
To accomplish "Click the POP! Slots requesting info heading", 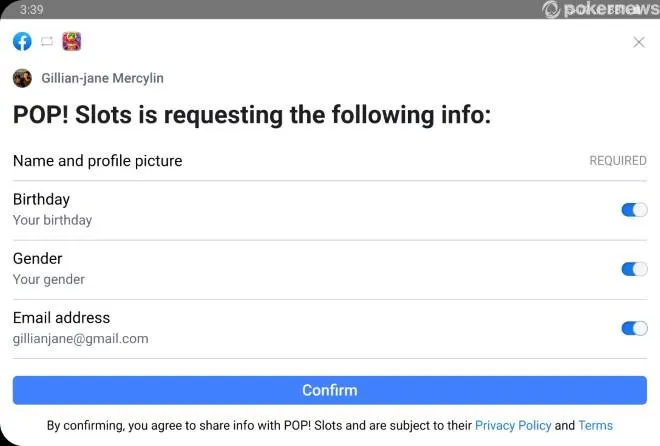I will pyautogui.click(x=252, y=115).
